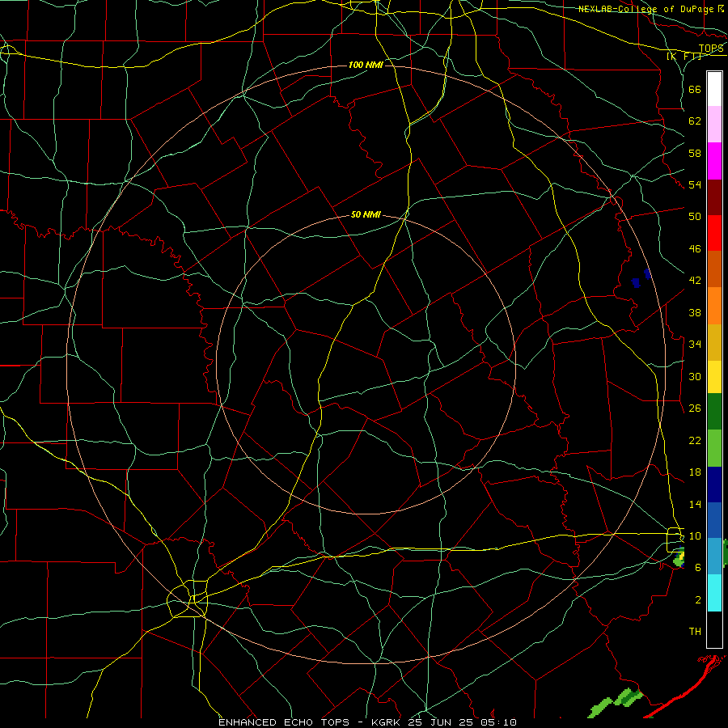Click the legend value 26
Viewport: 728px width, 728px height.
tap(695, 408)
